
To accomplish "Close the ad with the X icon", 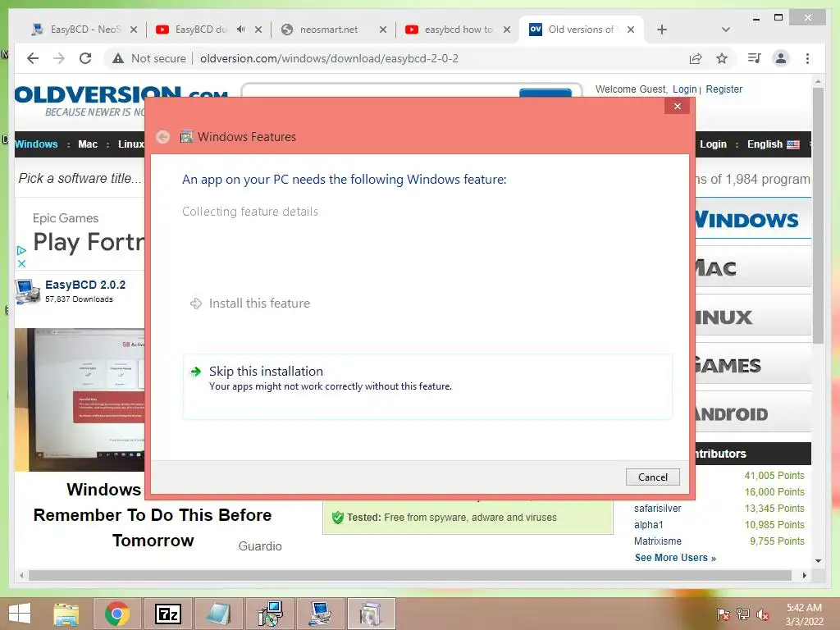I will click(21, 263).
